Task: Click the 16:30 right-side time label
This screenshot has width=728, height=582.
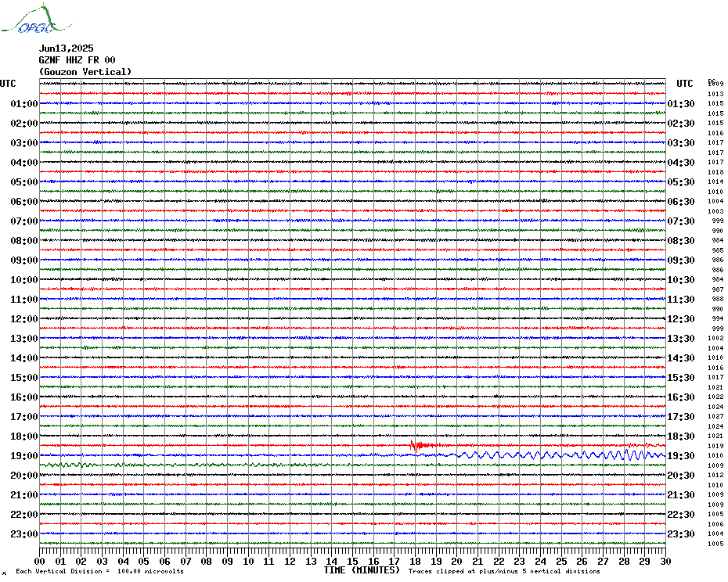Action: coord(681,397)
